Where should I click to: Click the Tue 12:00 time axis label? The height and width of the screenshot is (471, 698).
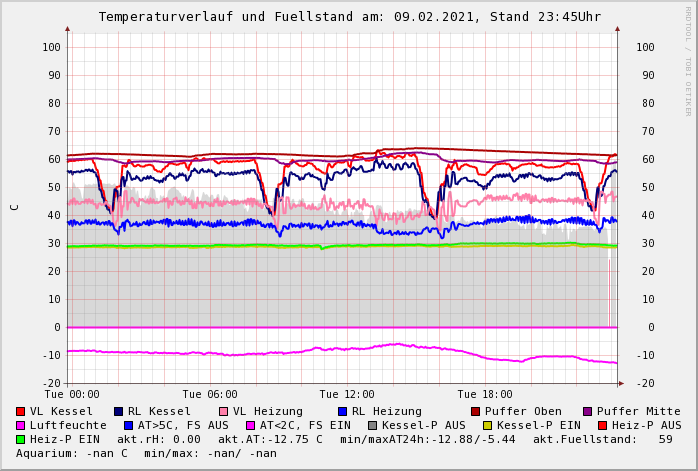click(x=347, y=394)
